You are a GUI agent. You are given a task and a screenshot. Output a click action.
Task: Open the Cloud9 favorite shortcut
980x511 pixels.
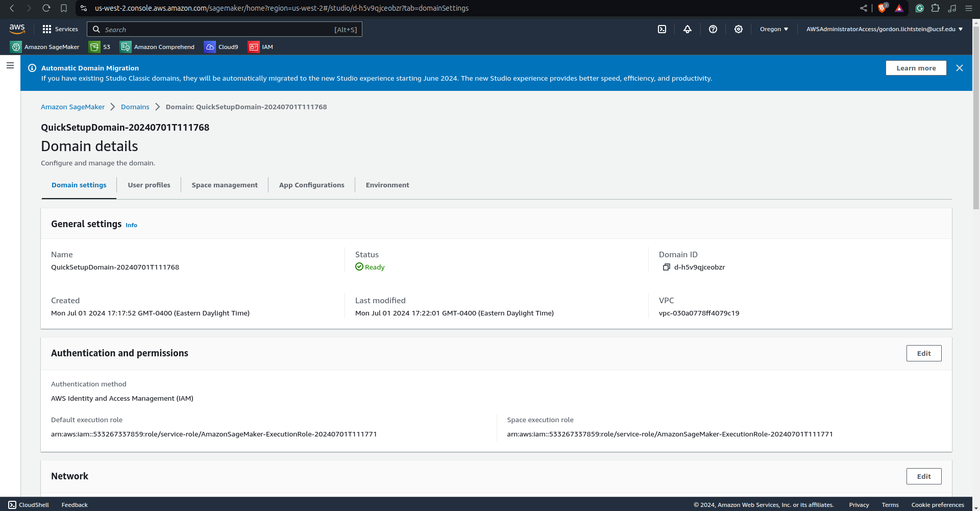pos(222,47)
